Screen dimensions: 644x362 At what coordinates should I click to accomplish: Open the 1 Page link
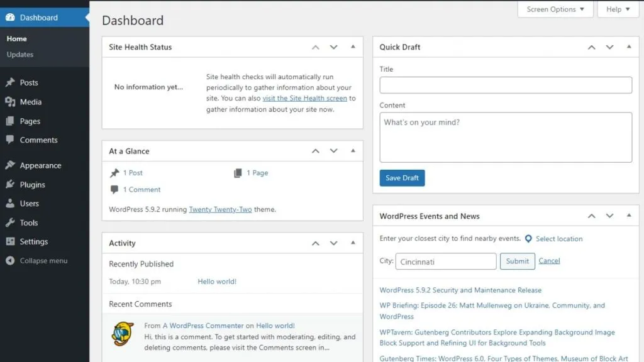click(x=257, y=173)
